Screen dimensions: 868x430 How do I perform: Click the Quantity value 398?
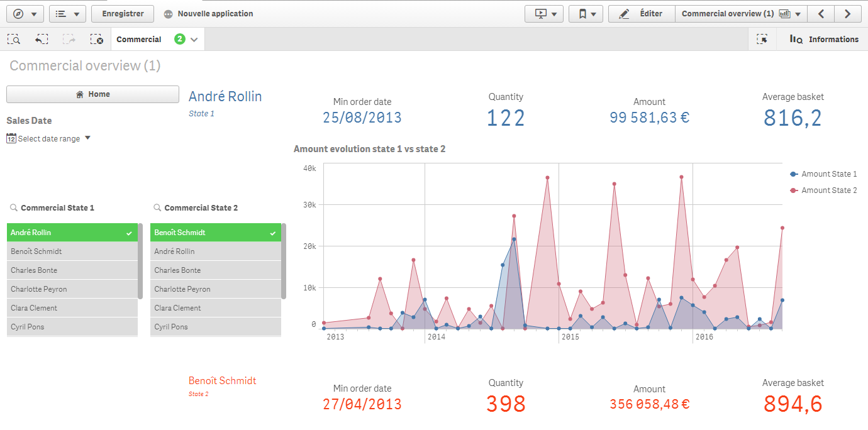click(506, 404)
